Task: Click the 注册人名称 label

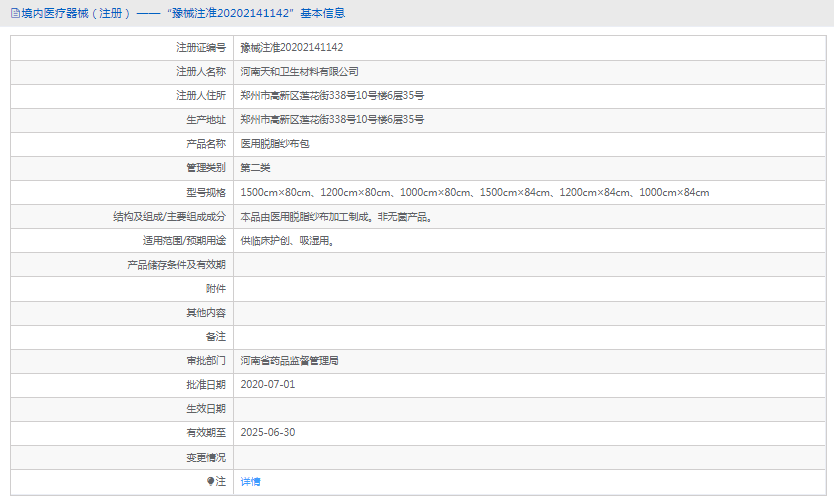Action: (x=201, y=72)
